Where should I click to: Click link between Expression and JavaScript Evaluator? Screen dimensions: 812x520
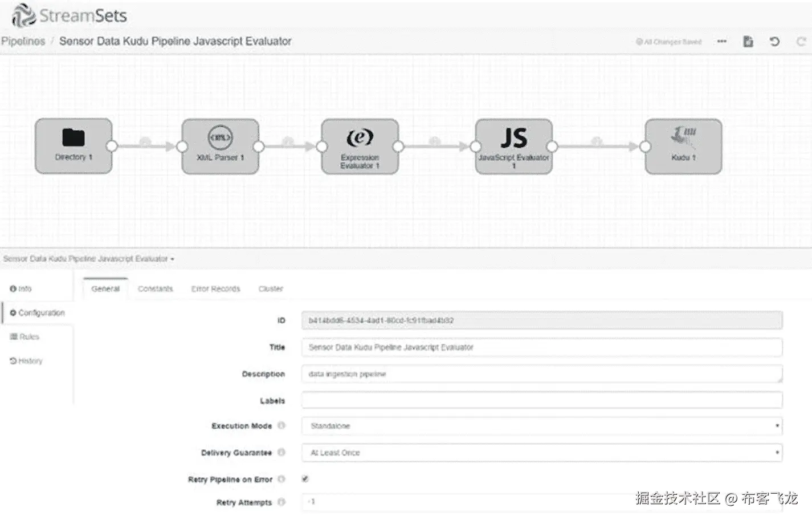pos(436,146)
